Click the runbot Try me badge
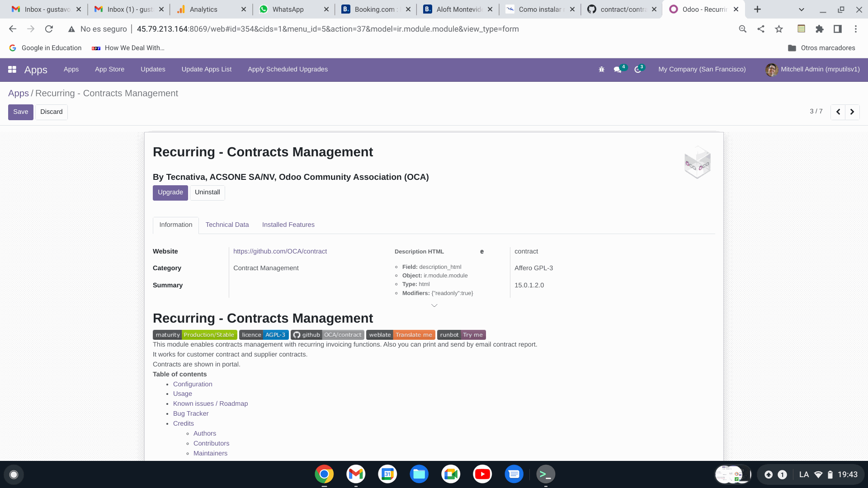 pyautogui.click(x=461, y=335)
